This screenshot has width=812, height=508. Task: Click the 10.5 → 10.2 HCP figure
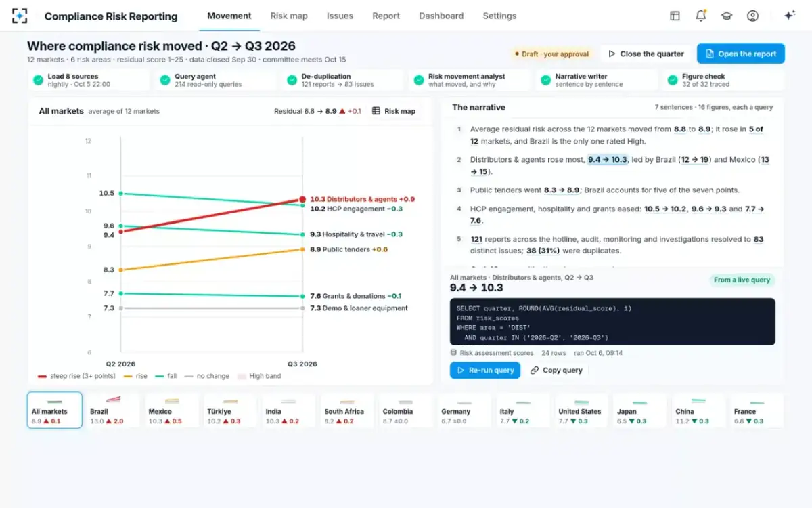664,209
